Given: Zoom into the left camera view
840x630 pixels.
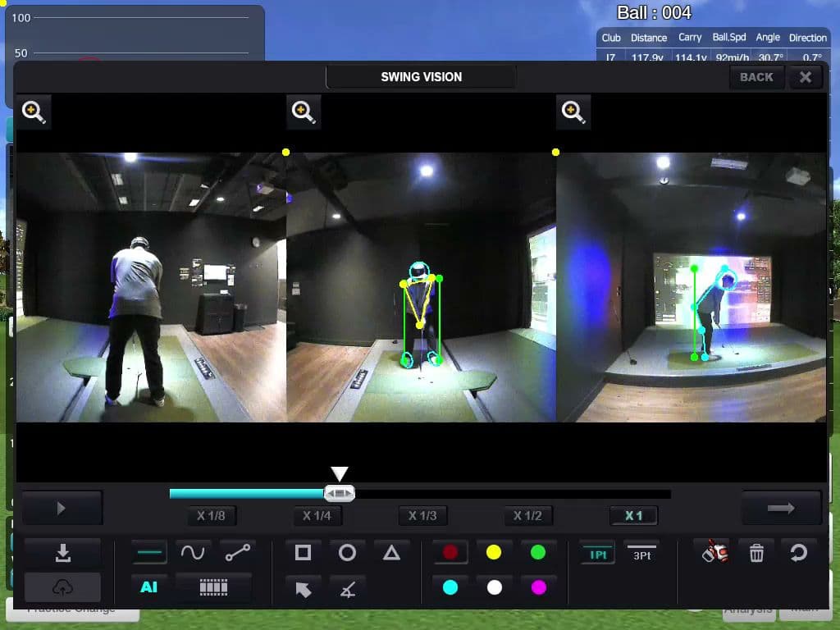Looking at the screenshot, I should pos(34,112).
